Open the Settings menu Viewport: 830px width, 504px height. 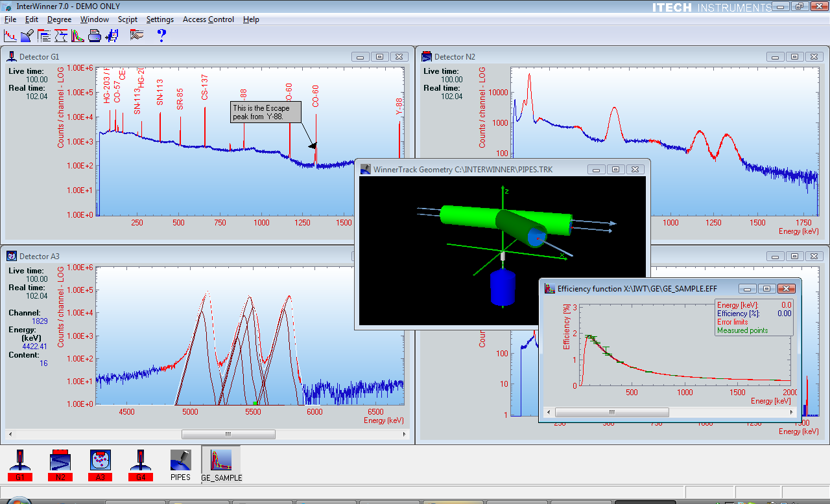160,19
